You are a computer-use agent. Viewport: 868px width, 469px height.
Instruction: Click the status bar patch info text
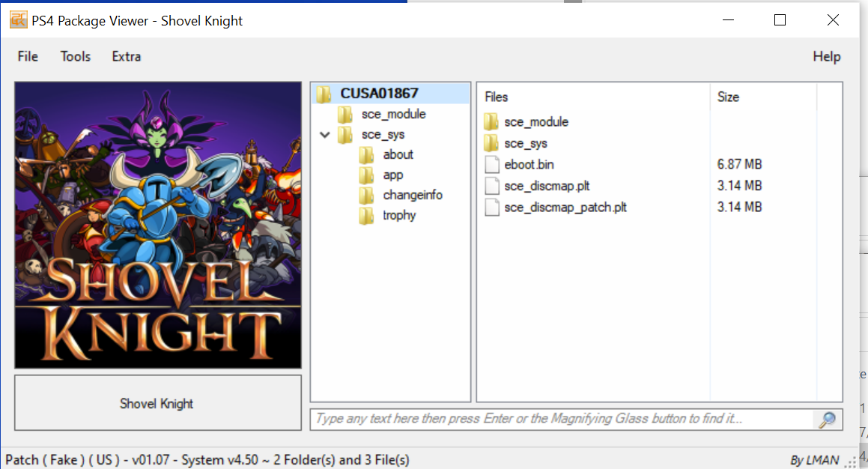click(207, 460)
